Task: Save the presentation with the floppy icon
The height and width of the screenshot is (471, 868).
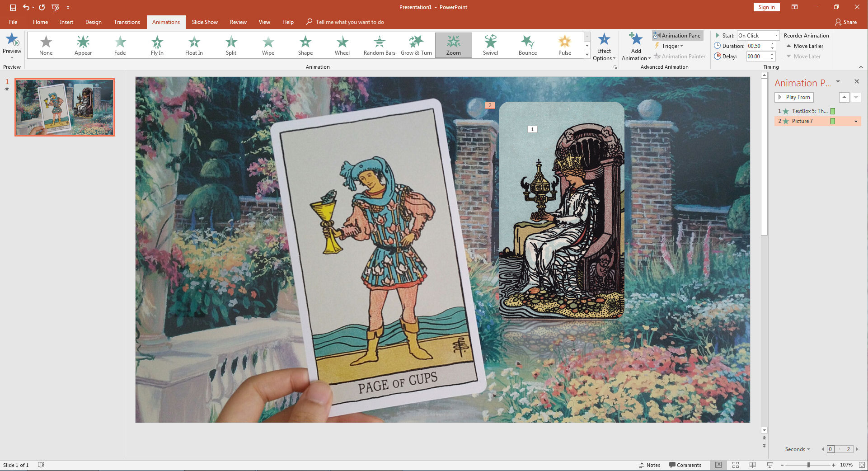Action: [13, 7]
